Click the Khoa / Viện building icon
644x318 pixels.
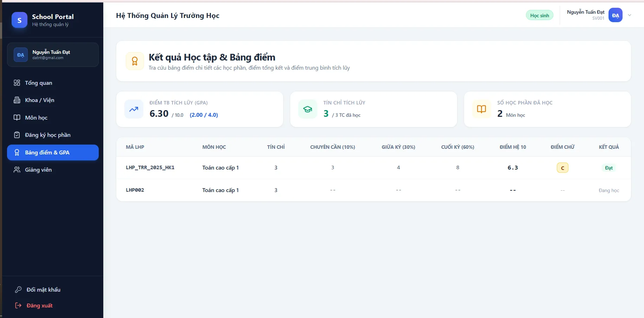click(17, 100)
